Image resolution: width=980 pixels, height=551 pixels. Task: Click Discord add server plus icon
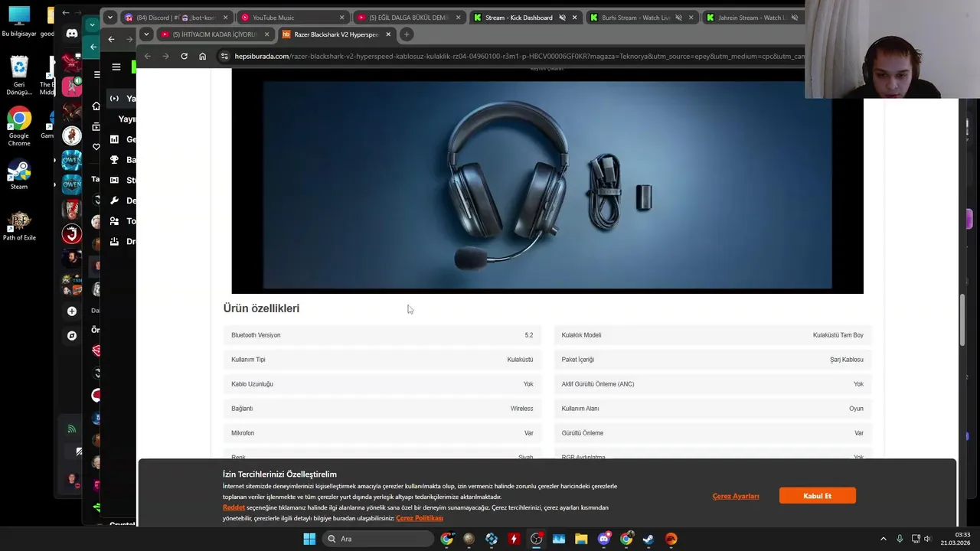click(72, 311)
